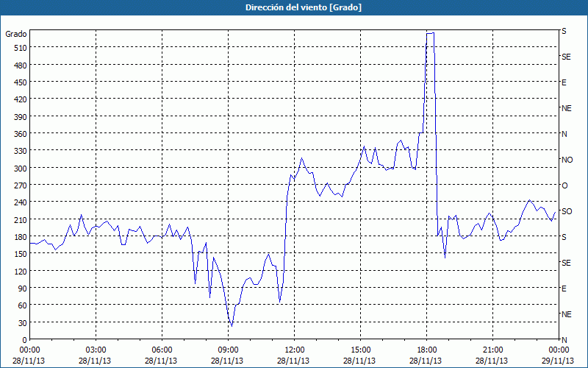Click the 15:00 time label
Viewport: 588px width, 368px height.
[360, 350]
